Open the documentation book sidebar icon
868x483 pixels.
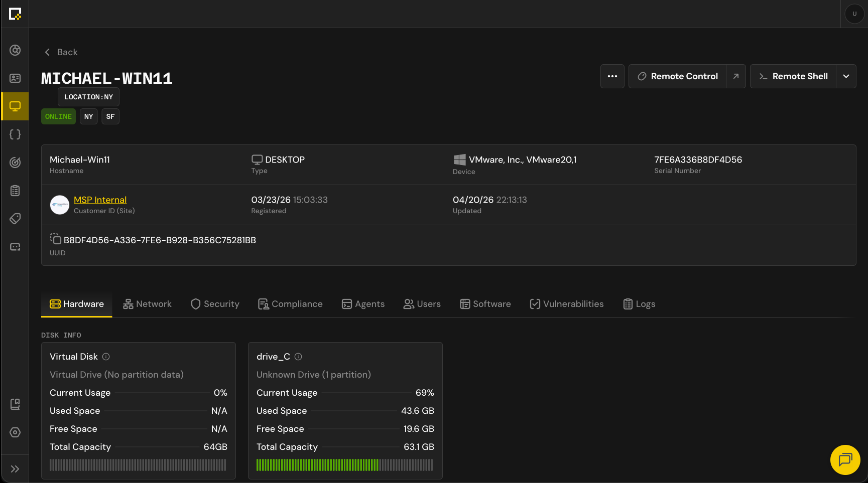(x=15, y=404)
